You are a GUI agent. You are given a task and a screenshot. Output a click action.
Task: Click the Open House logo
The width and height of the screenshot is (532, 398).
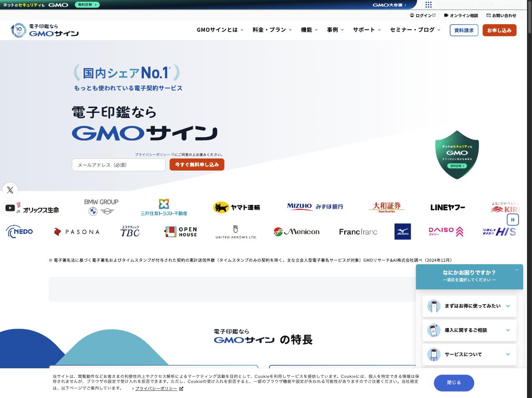pos(181,232)
